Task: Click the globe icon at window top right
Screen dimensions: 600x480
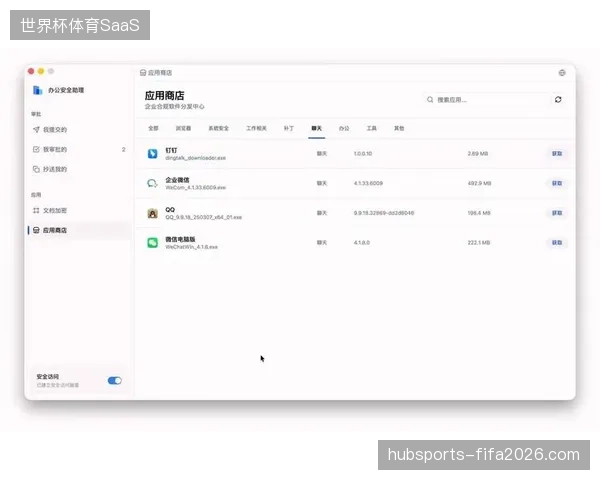Action: [562, 73]
